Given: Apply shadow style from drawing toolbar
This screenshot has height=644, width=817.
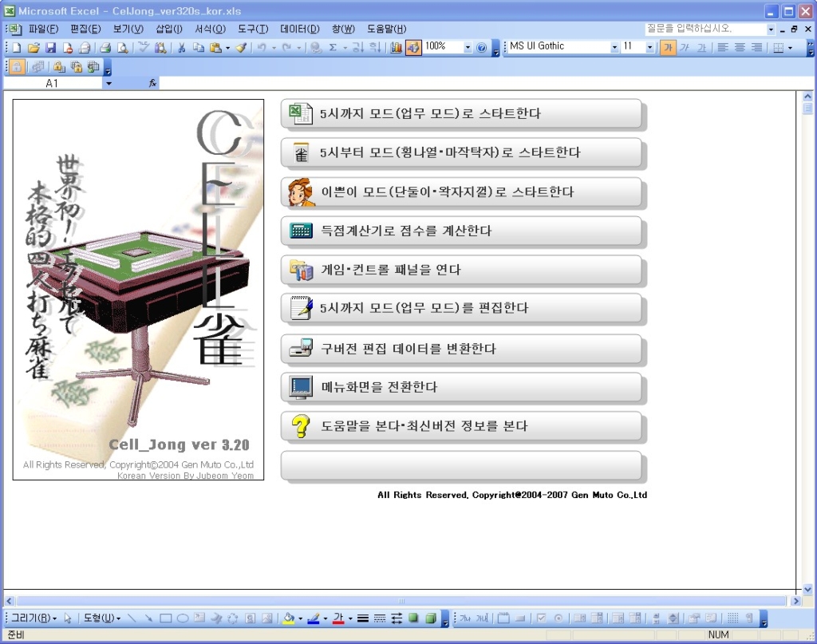Looking at the screenshot, I should (413, 618).
